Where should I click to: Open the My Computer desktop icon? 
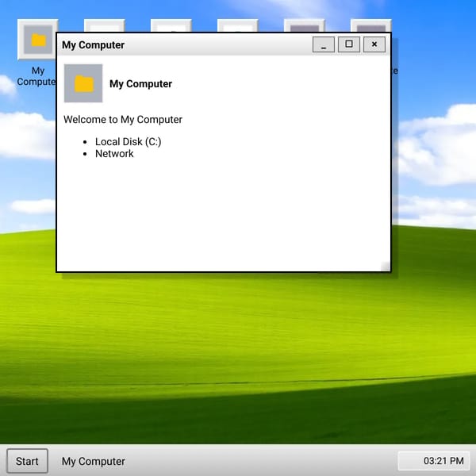click(x=37, y=40)
